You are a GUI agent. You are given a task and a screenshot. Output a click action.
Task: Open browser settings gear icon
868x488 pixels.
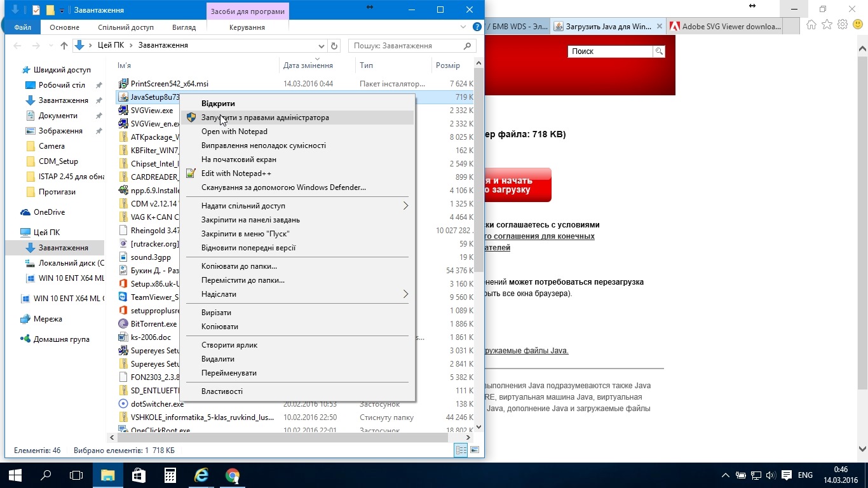click(843, 25)
